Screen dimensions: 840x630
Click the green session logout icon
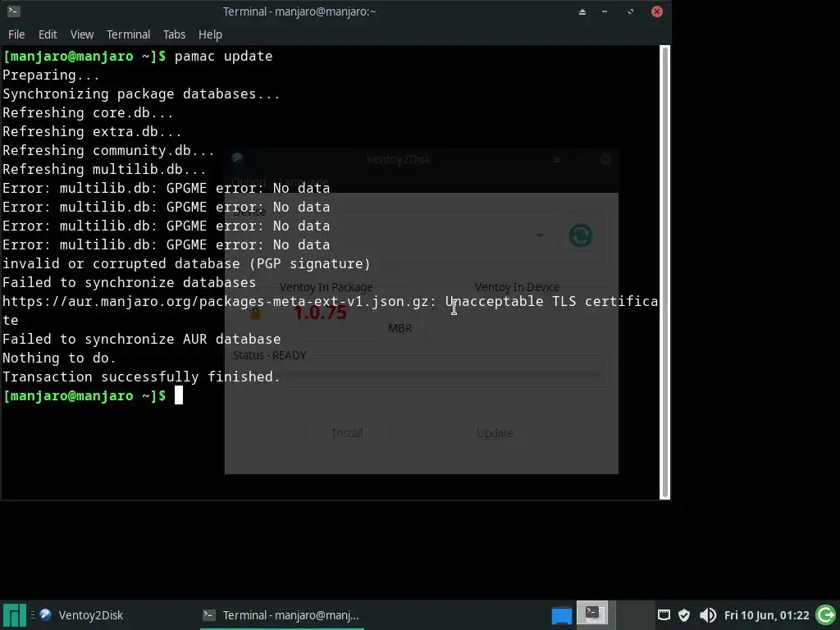tap(825, 615)
